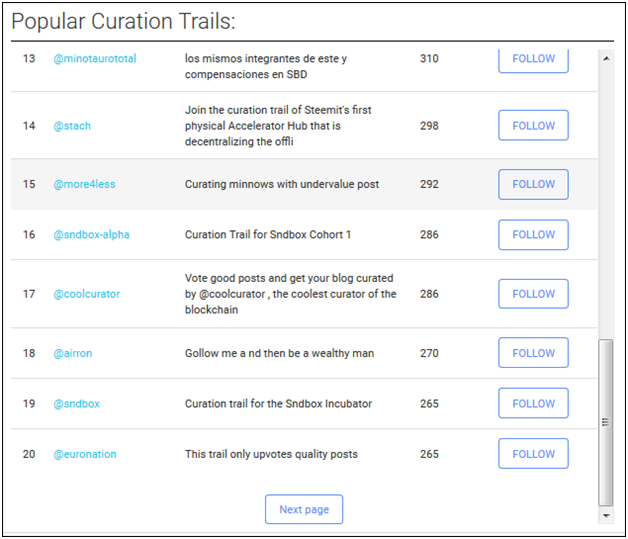Screen dimensions: 628x539
Task: Open the @stach user link
Action: click(x=72, y=126)
